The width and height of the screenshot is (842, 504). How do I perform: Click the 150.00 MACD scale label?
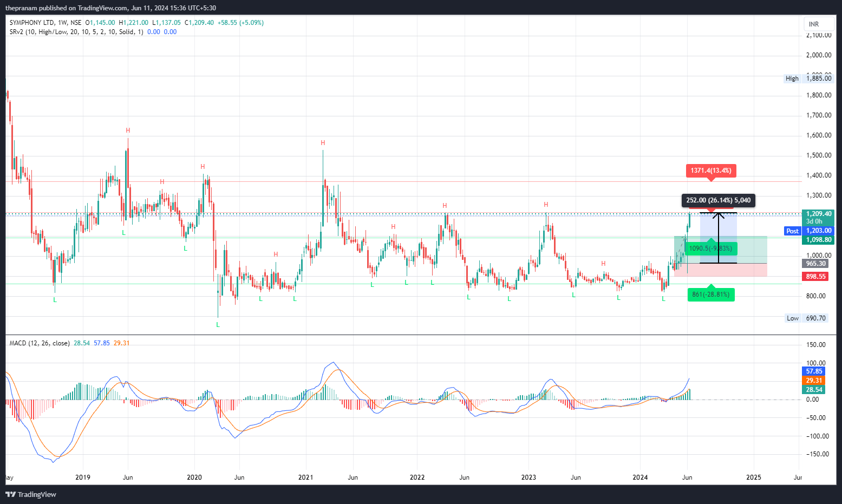pyautogui.click(x=816, y=345)
